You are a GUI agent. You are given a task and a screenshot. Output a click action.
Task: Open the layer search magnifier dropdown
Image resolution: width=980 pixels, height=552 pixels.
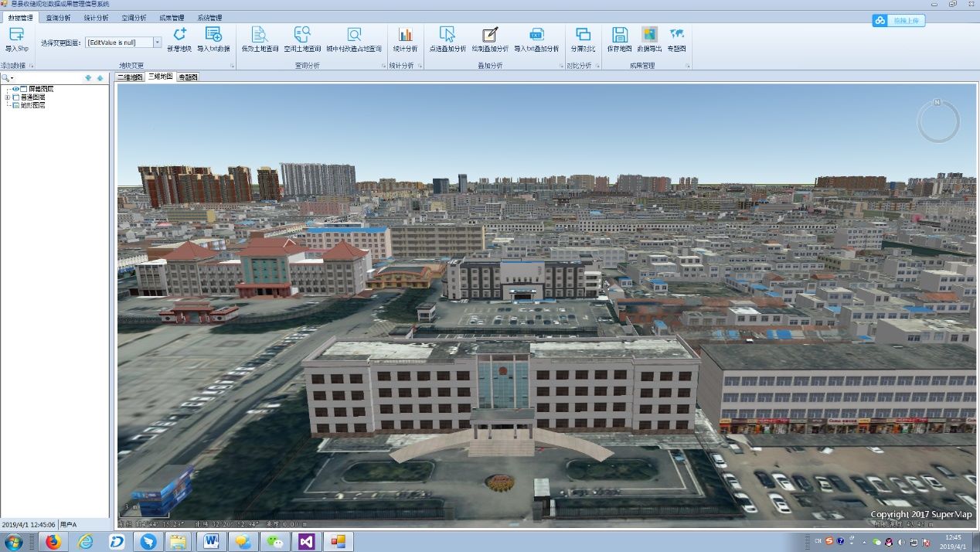[8, 78]
